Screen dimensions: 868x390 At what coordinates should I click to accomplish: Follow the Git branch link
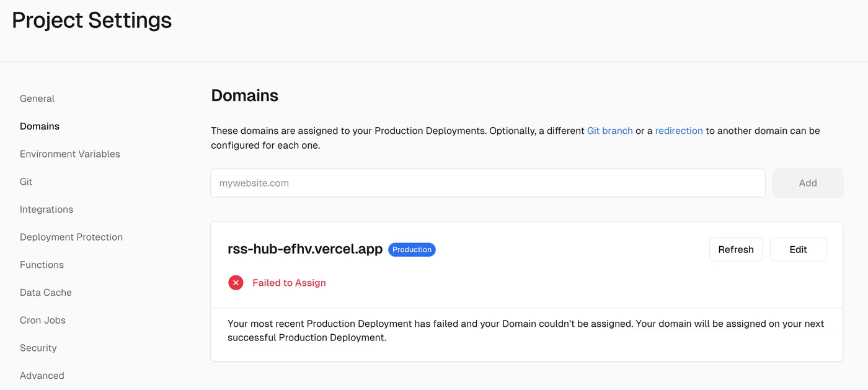tap(609, 131)
